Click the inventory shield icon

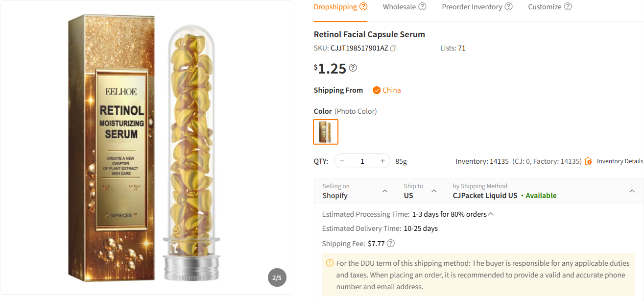[588, 161]
